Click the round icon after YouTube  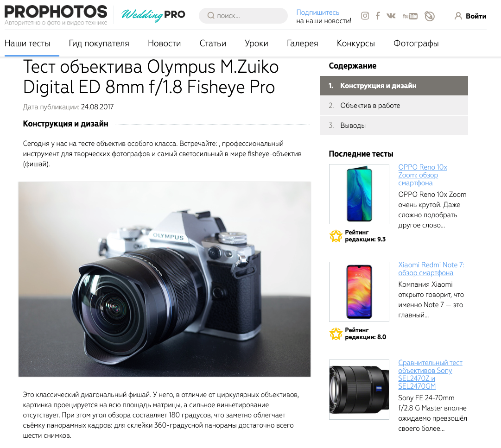pyautogui.click(x=430, y=16)
